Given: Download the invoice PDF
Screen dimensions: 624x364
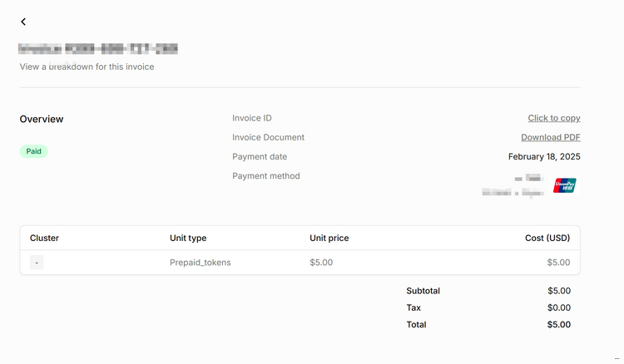Looking at the screenshot, I should (550, 137).
